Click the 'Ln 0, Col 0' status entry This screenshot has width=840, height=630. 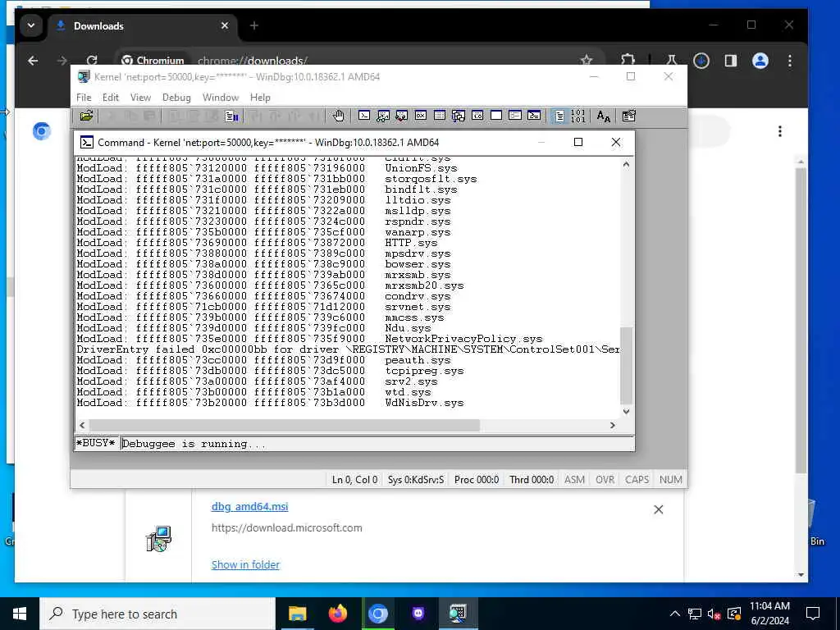coord(354,479)
